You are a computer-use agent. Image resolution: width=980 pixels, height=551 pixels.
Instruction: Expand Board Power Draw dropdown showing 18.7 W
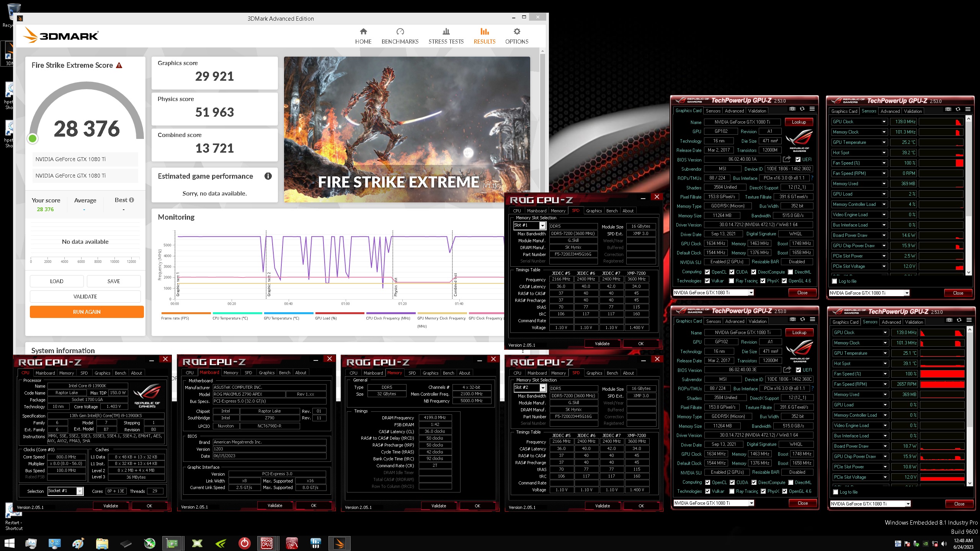pos(885,446)
